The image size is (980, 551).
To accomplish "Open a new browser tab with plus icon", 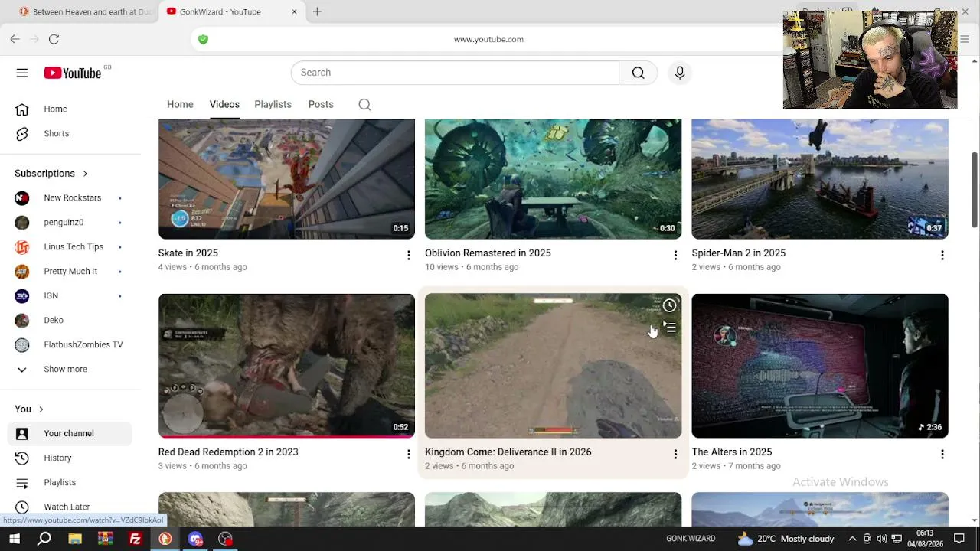I will pyautogui.click(x=317, y=11).
